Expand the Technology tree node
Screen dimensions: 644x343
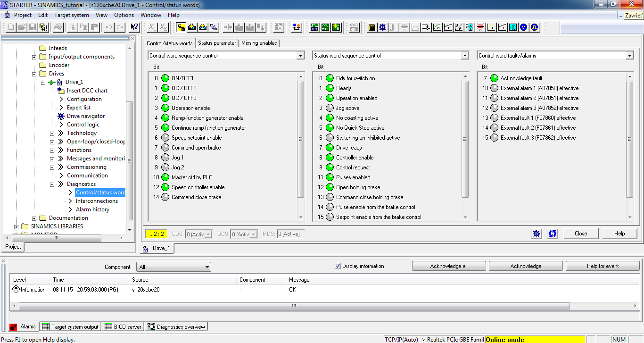point(52,134)
